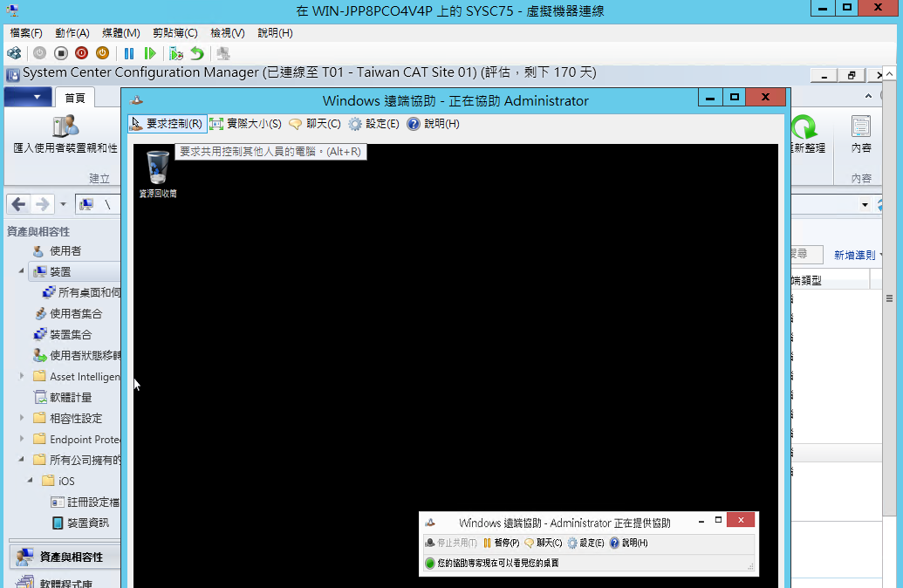Open 說明(H) in the Remote Assistance expert toolbar

click(433, 124)
